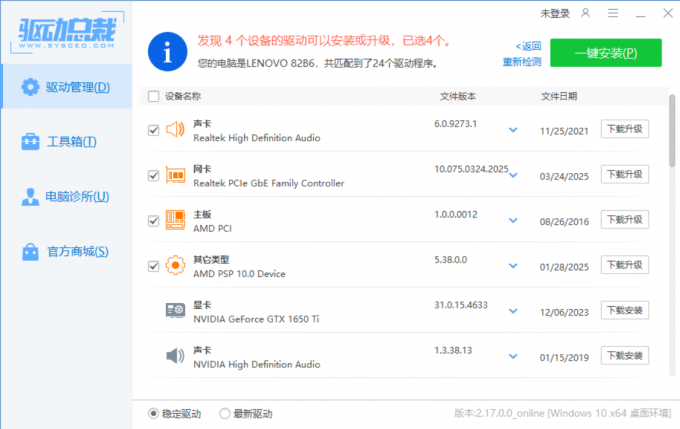Click the AMD PSP device gear icon
The image size is (680, 429).
tap(175, 265)
